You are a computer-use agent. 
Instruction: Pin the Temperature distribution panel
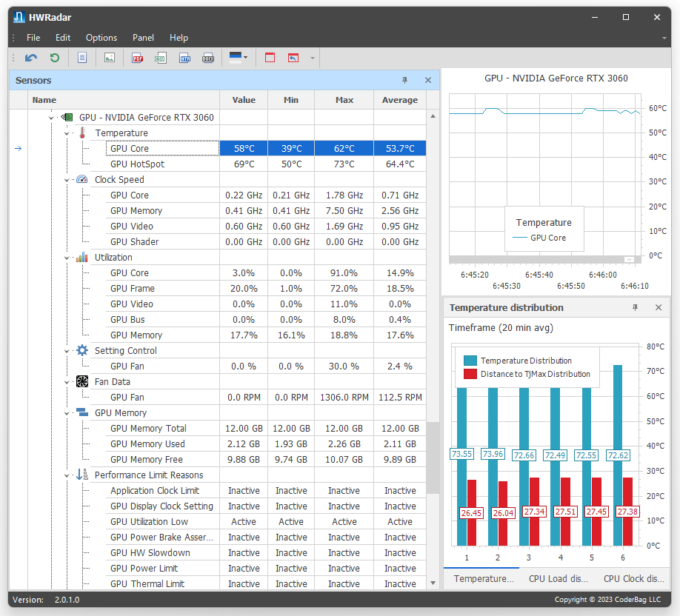coord(635,307)
